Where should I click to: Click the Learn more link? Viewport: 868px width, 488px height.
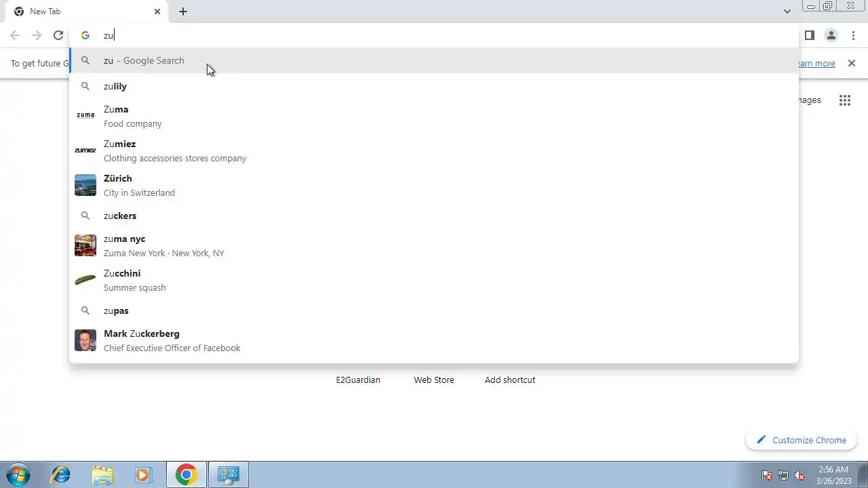[816, 63]
